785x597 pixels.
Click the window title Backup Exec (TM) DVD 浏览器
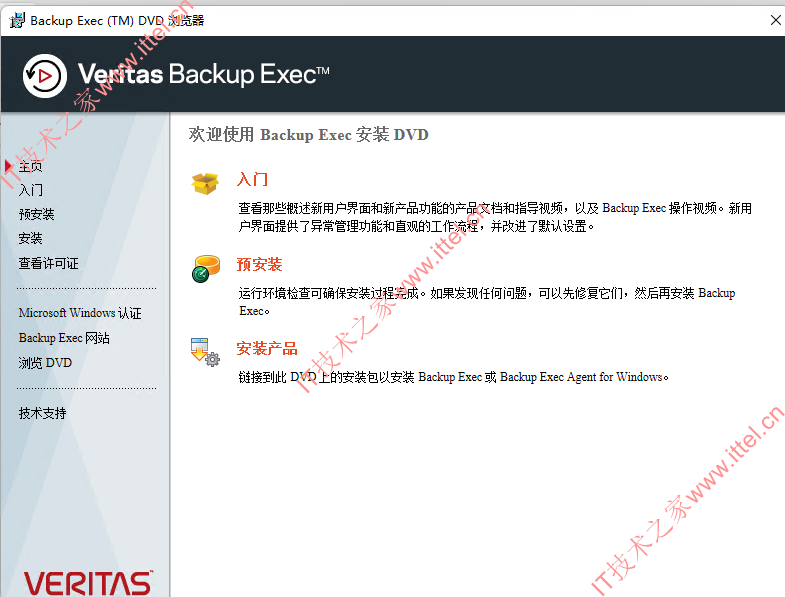[x=117, y=21]
